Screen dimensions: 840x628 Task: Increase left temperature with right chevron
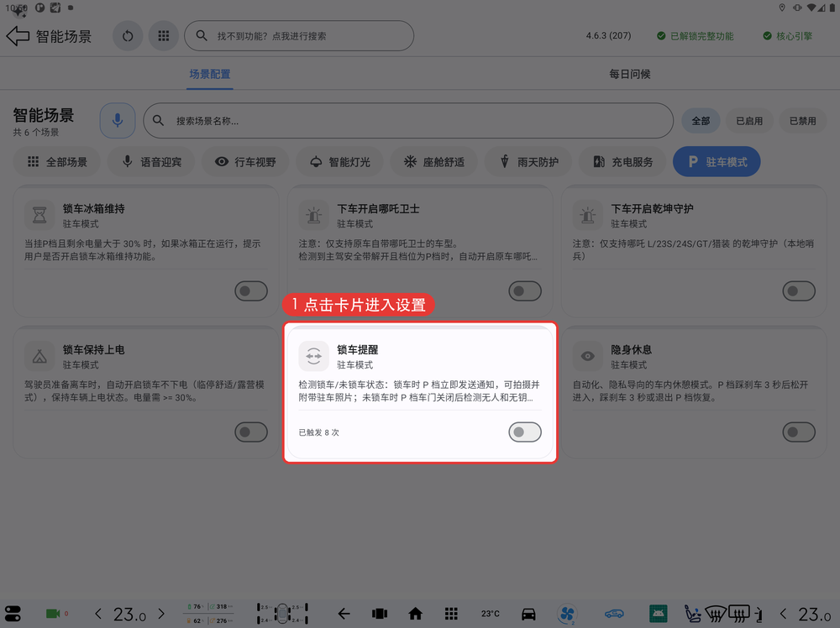[x=161, y=614]
